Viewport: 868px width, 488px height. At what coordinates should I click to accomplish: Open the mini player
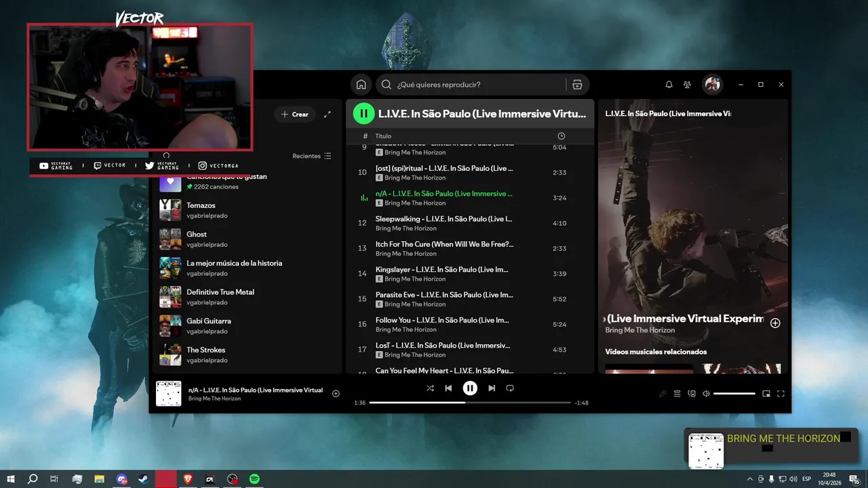coord(766,394)
